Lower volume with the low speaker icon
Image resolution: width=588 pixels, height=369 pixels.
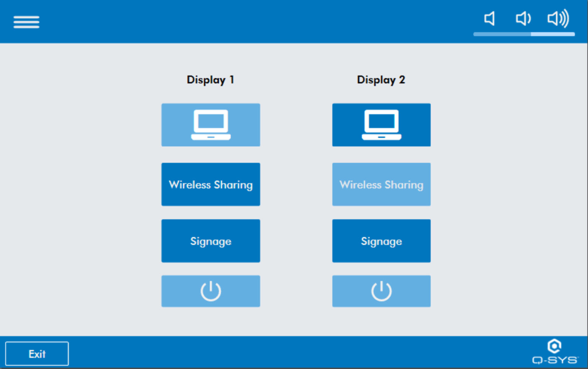coord(523,18)
